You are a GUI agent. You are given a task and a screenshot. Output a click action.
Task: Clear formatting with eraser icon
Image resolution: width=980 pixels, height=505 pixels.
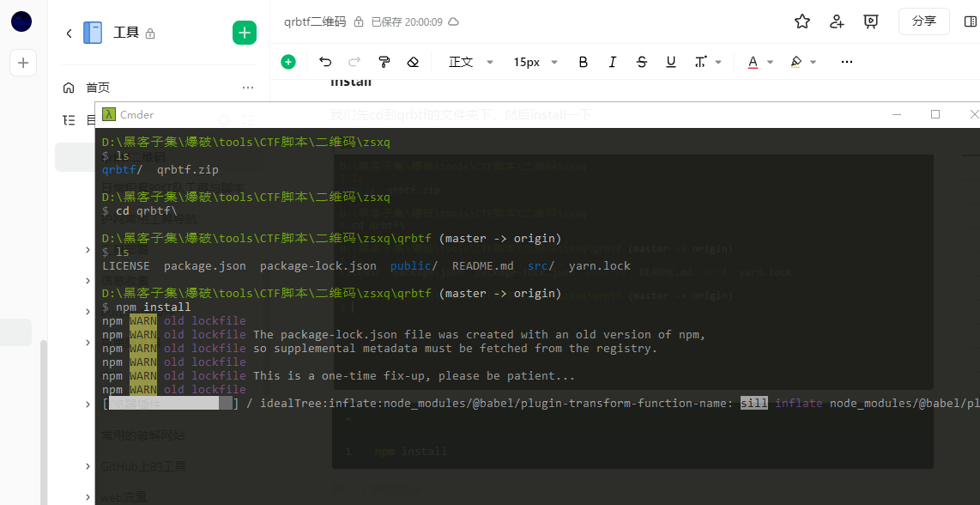pos(413,61)
